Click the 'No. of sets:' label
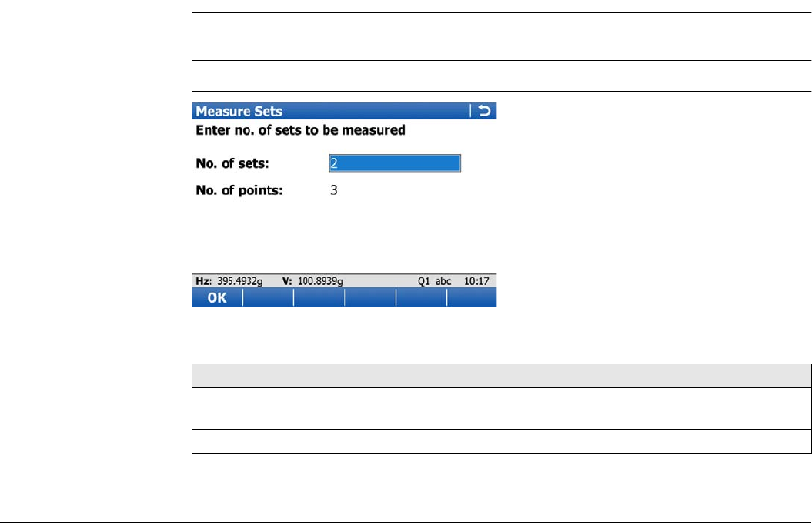Screen dimensions: 812x523 tap(232, 163)
